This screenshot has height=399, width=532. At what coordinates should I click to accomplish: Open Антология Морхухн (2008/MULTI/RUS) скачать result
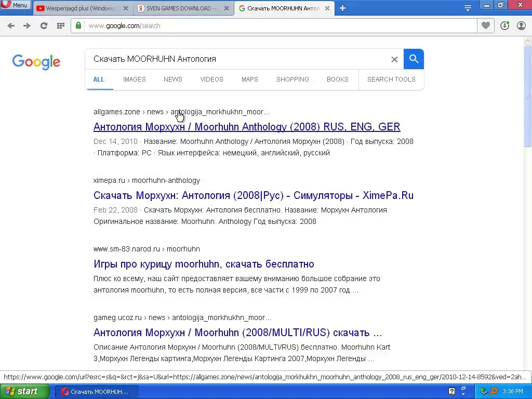click(237, 332)
